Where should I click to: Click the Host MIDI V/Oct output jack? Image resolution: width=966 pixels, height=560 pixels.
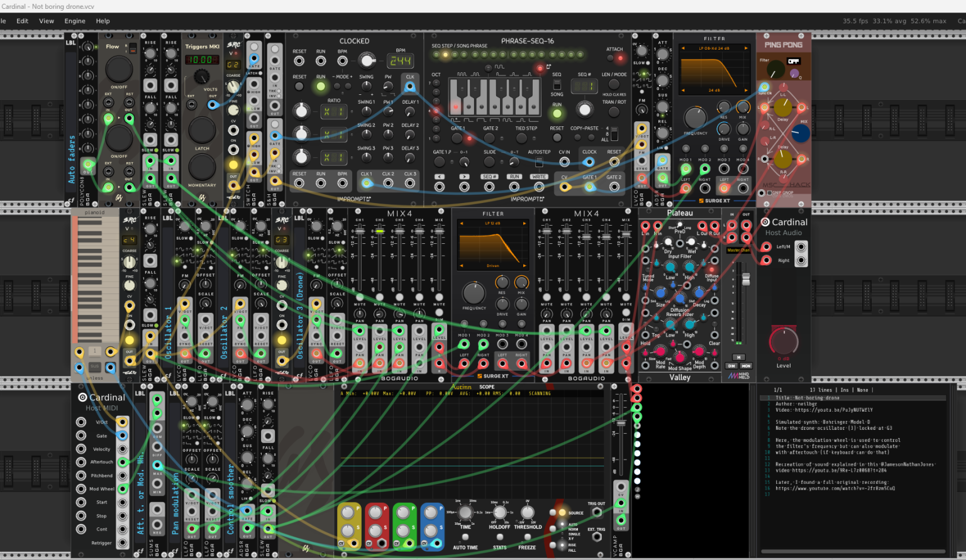pyautogui.click(x=122, y=422)
